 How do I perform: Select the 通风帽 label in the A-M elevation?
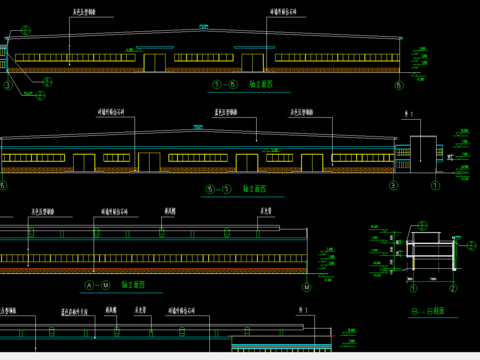click(x=170, y=211)
